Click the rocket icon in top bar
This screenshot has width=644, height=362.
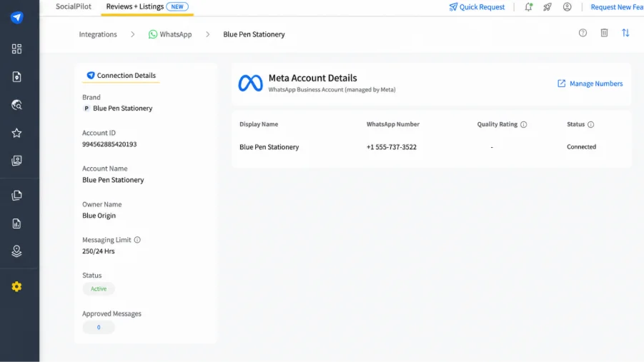click(x=548, y=7)
